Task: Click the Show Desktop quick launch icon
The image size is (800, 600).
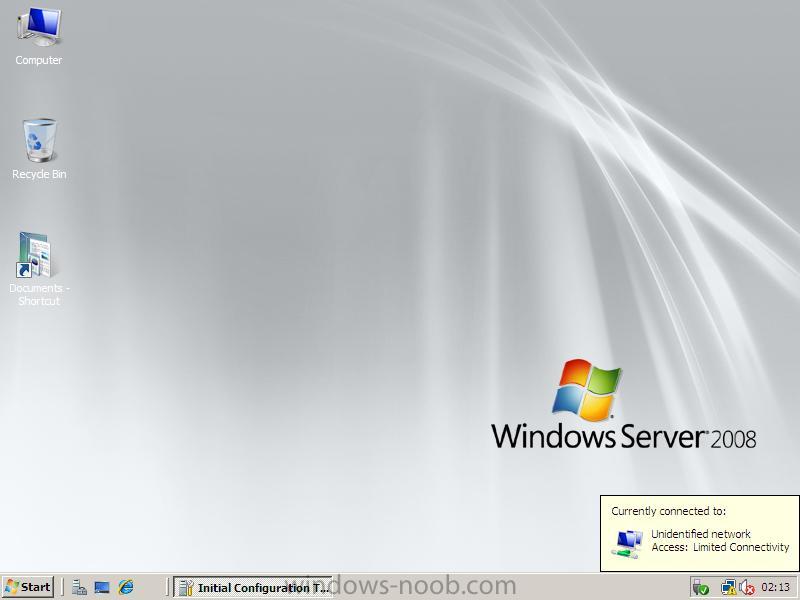Action: tap(102, 587)
